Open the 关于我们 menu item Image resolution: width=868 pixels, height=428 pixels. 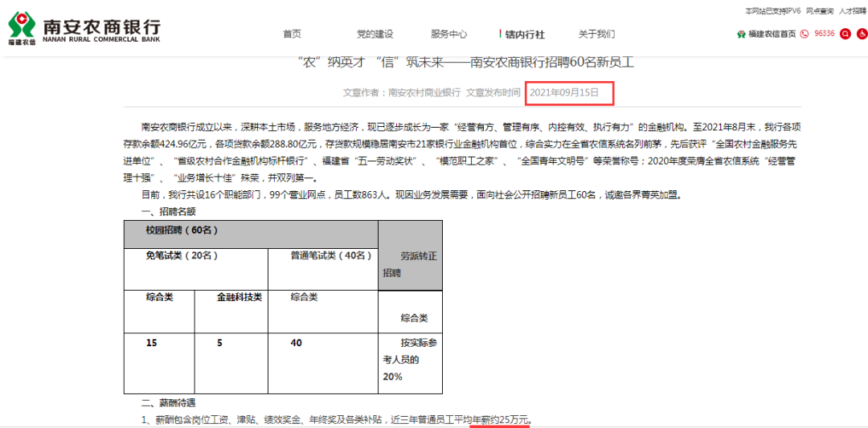click(596, 35)
